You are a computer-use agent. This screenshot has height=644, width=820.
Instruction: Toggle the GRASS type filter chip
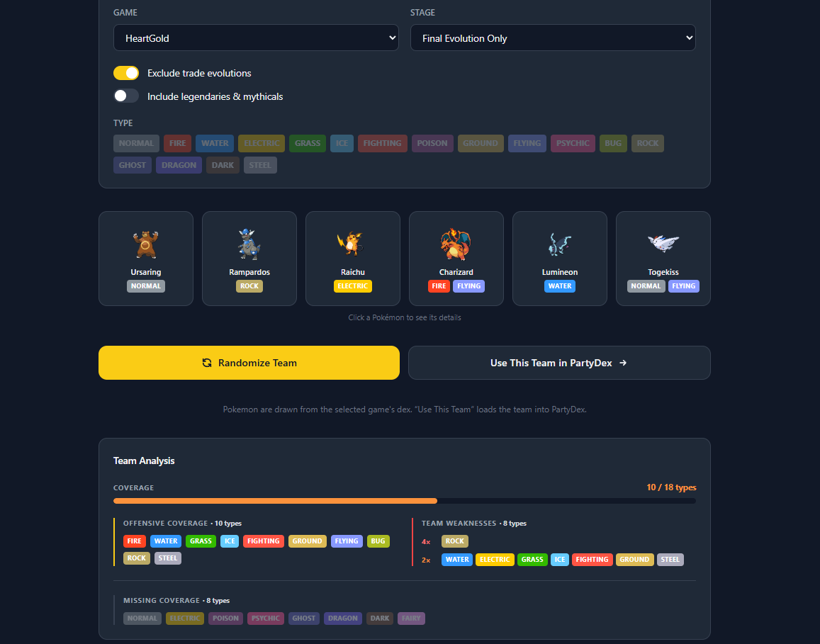point(308,143)
